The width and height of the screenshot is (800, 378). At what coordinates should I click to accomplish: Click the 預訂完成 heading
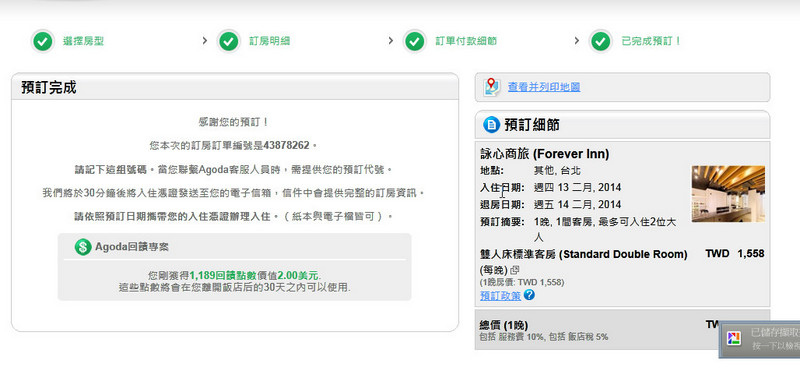(x=48, y=87)
